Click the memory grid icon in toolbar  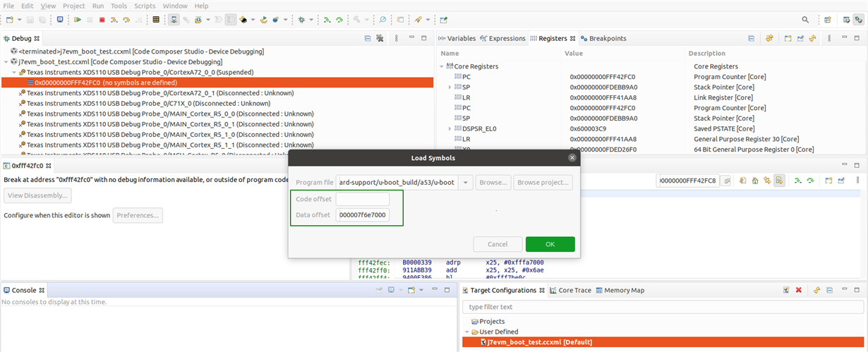[156, 20]
